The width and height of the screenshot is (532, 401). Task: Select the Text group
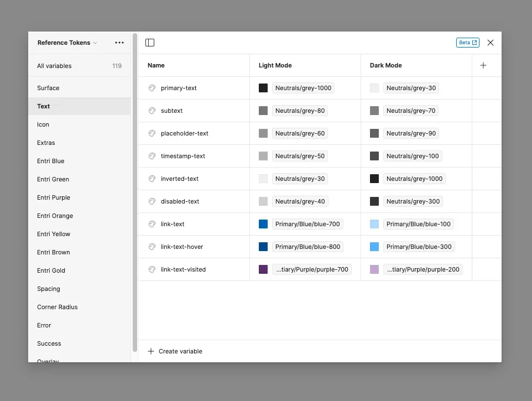pyautogui.click(x=80, y=106)
